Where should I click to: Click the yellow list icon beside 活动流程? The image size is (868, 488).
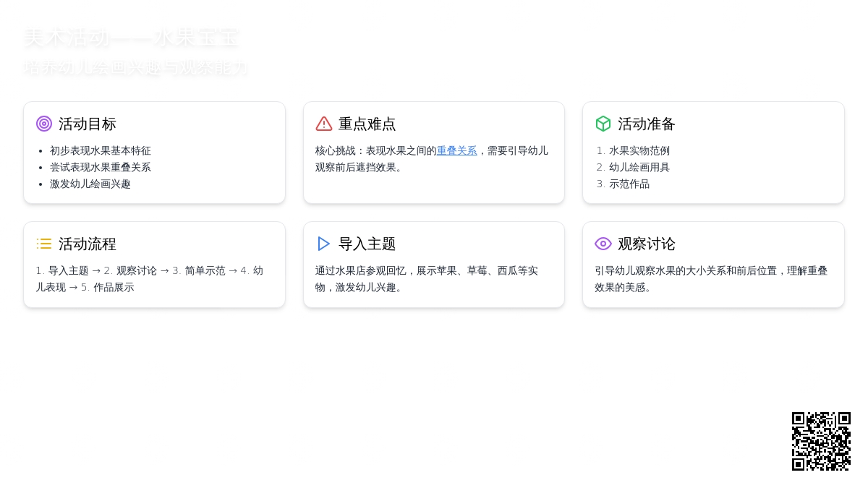click(x=44, y=244)
